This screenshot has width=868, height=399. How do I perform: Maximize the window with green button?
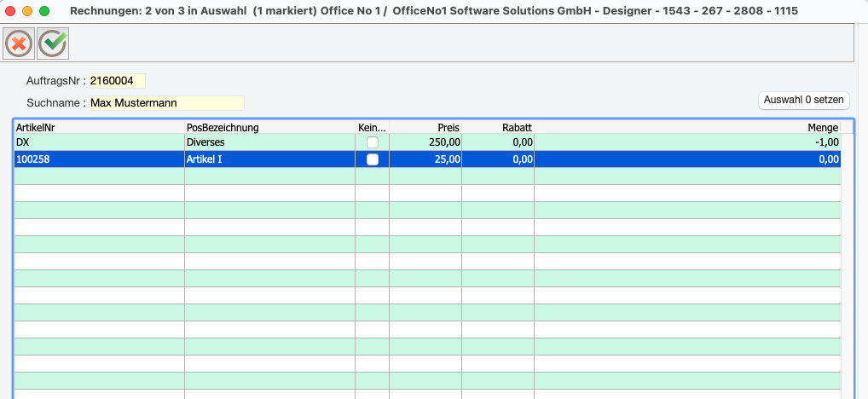pyautogui.click(x=45, y=12)
